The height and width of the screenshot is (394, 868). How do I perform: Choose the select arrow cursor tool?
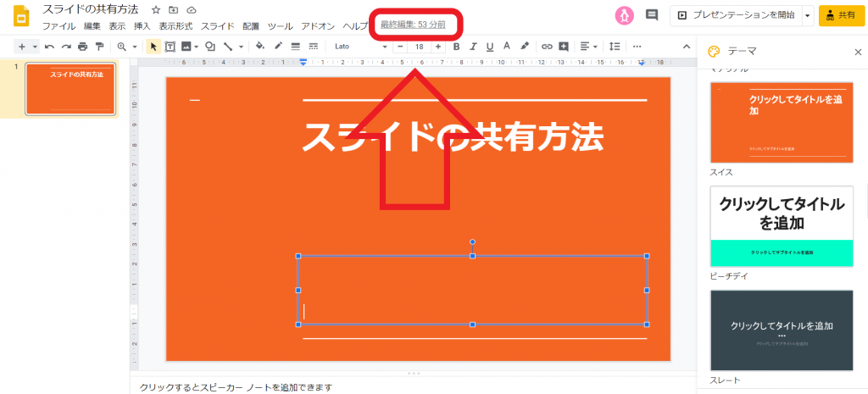click(x=153, y=47)
